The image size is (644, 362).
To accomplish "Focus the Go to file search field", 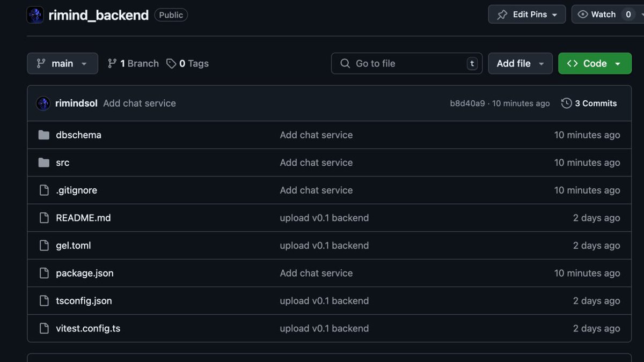I will coord(407,63).
